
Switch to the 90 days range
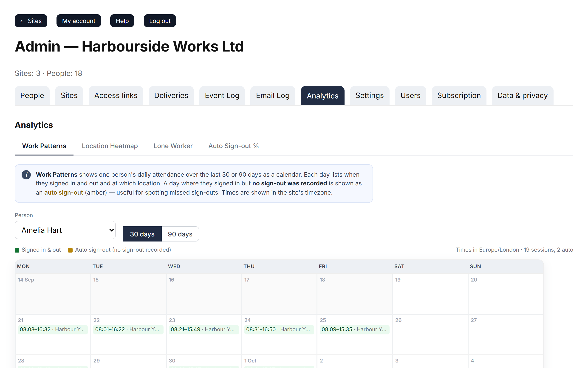click(180, 234)
